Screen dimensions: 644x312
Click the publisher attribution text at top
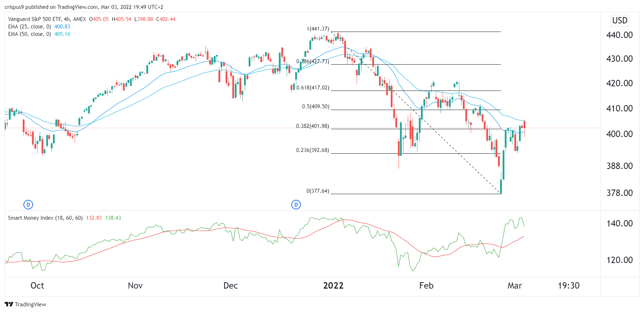click(84, 7)
